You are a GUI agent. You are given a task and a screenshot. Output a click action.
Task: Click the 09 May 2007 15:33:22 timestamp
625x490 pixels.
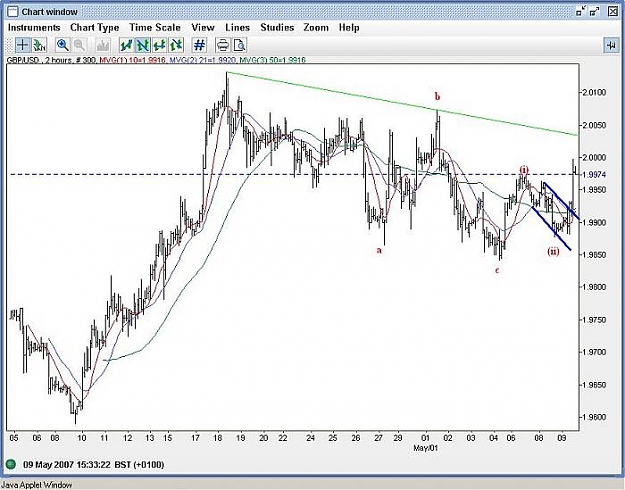93,464
